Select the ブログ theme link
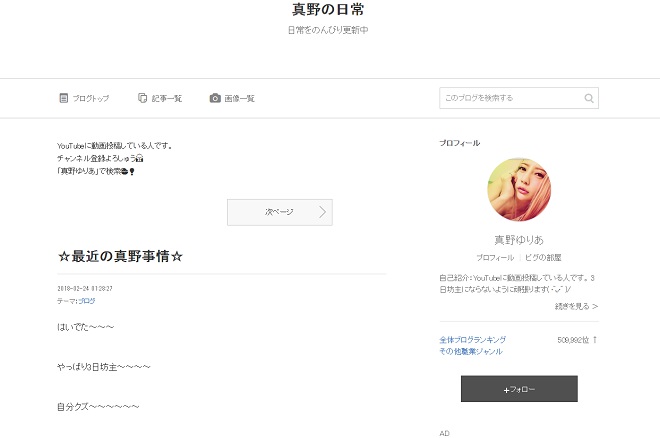660x438 pixels. tap(87, 300)
